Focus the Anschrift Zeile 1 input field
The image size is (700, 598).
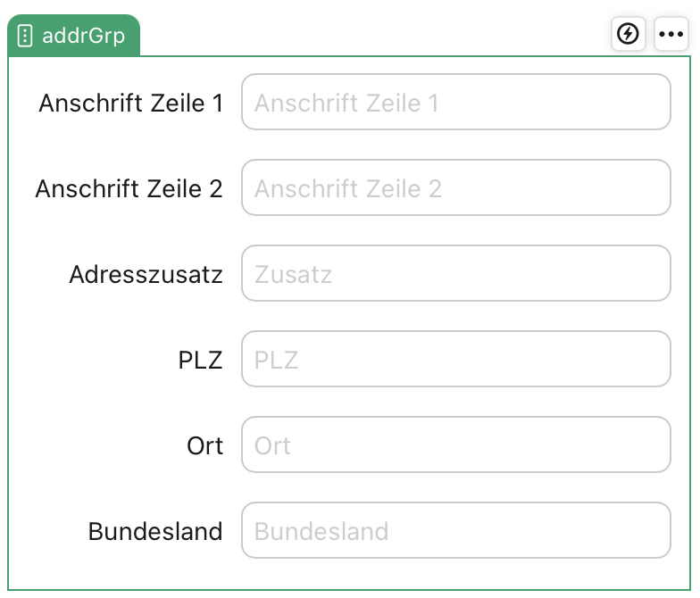(455, 102)
